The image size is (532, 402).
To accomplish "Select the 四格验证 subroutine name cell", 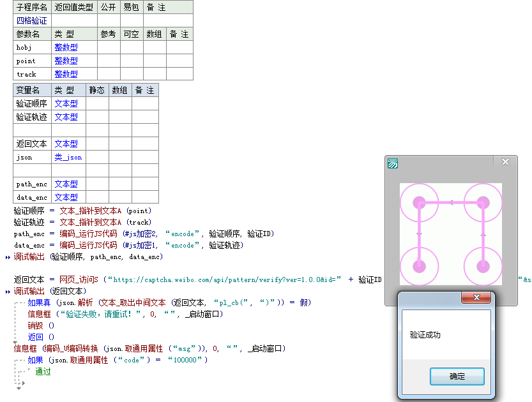I will 32,20.
